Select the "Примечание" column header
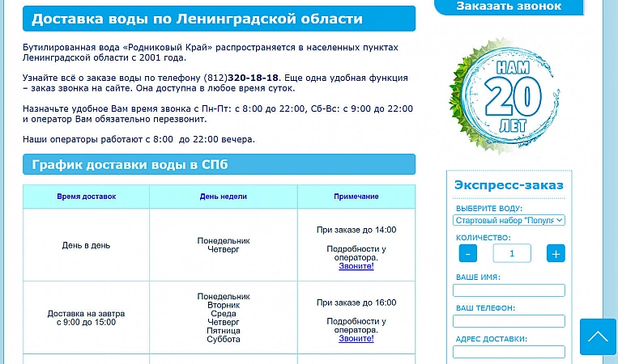Screen dimensions: 618x364 [356, 197]
